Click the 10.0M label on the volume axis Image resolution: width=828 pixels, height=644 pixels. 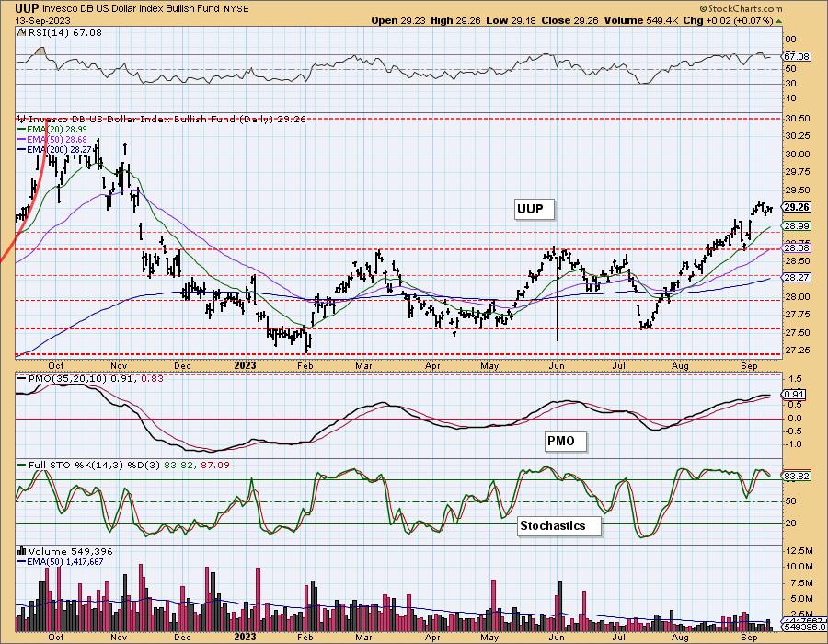799,567
